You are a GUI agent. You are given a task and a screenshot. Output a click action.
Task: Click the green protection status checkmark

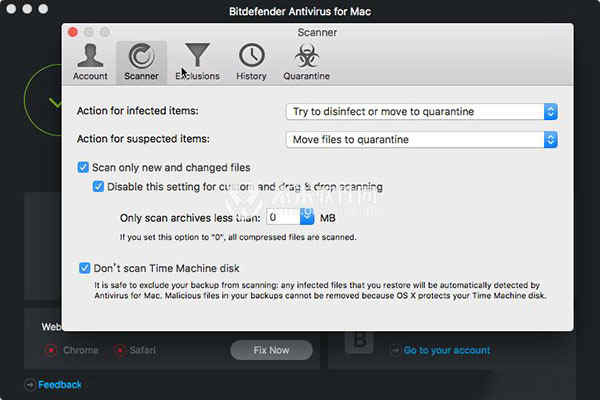(55, 102)
